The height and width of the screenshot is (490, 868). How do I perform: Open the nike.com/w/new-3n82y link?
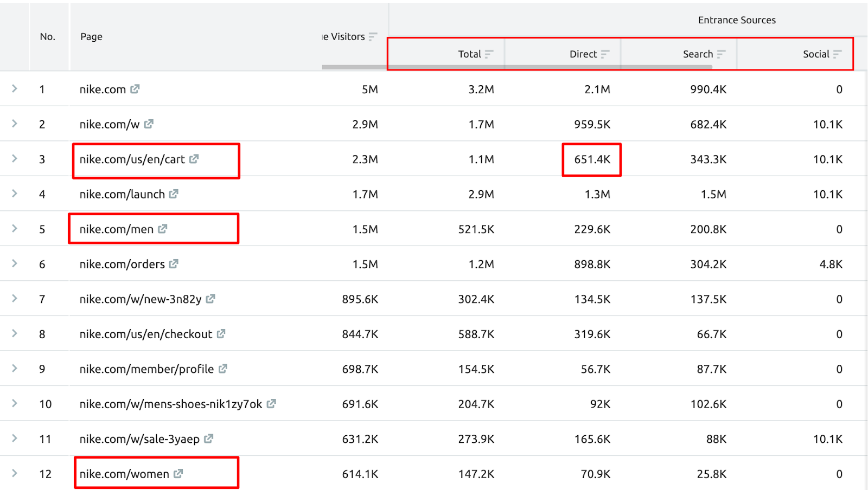click(x=141, y=299)
